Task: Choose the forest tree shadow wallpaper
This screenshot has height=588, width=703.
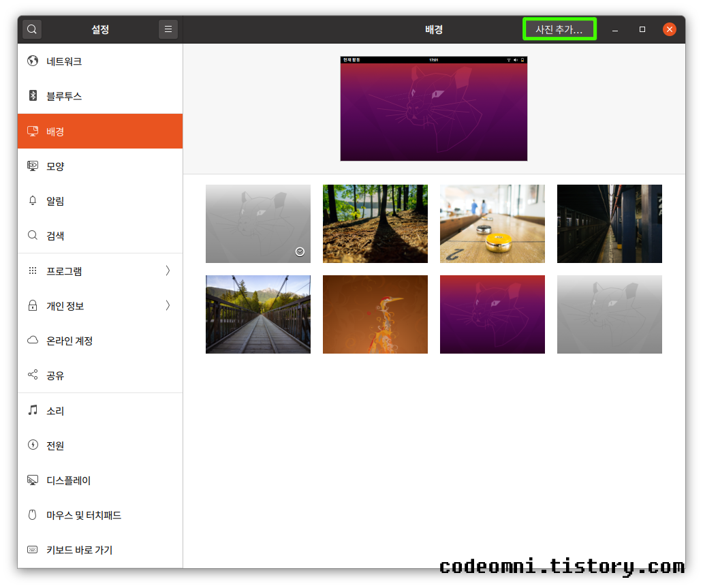Action: click(375, 223)
